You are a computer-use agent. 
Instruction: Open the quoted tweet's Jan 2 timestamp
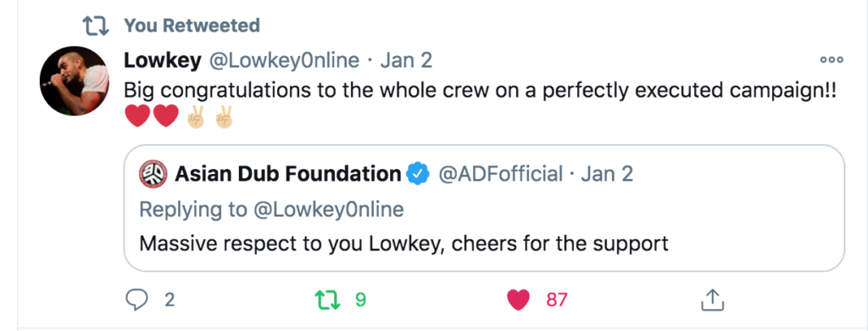(607, 174)
